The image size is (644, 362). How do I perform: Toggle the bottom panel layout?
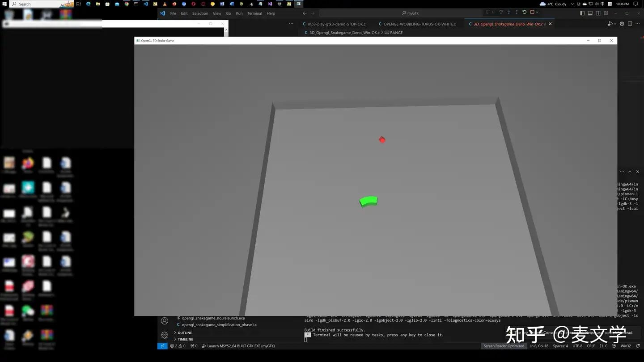[x=590, y=13]
